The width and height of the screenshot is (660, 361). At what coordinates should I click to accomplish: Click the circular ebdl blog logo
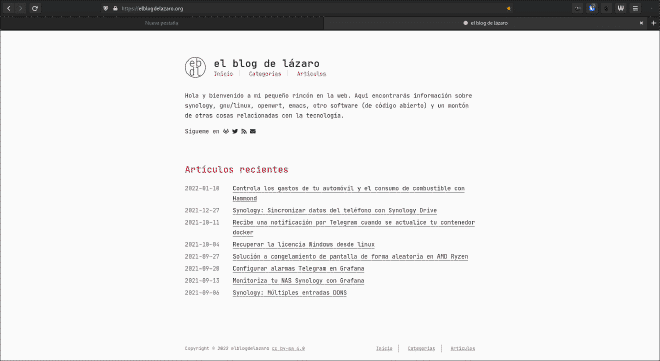pos(195,67)
